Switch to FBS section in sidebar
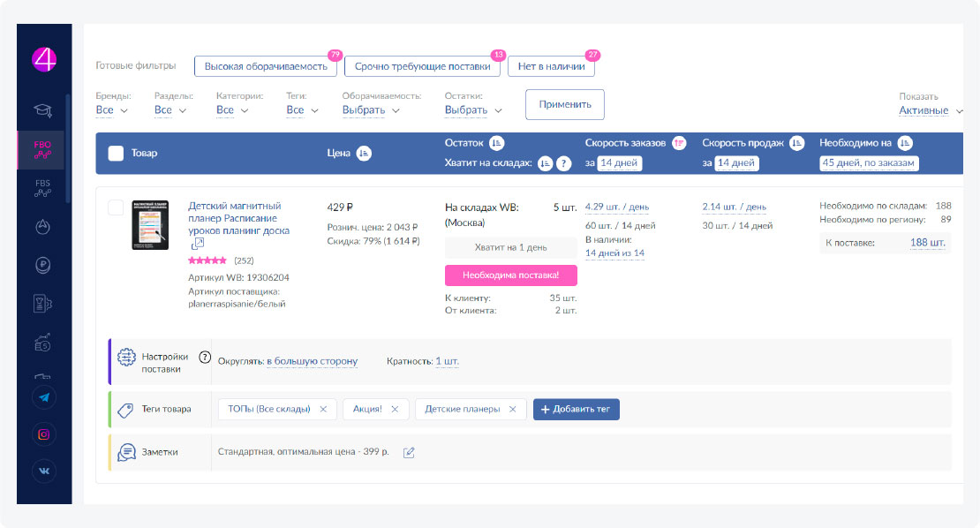The image size is (980, 528). pos(42,190)
